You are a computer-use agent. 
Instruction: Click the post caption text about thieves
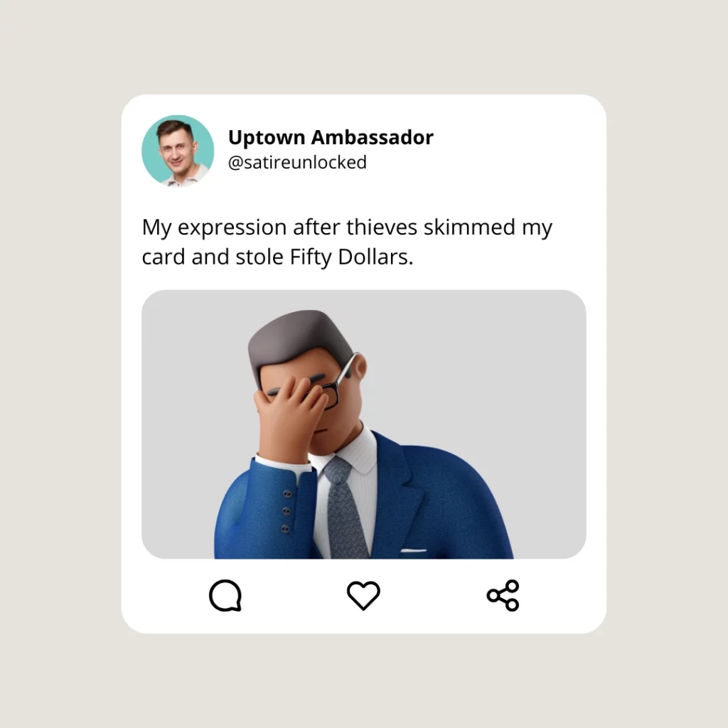coord(347,242)
